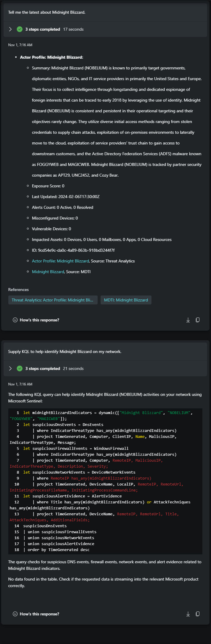The width and height of the screenshot is (211, 644).
Task: Open MDTI: Midnight Blizzard reference chip
Action: [126, 300]
